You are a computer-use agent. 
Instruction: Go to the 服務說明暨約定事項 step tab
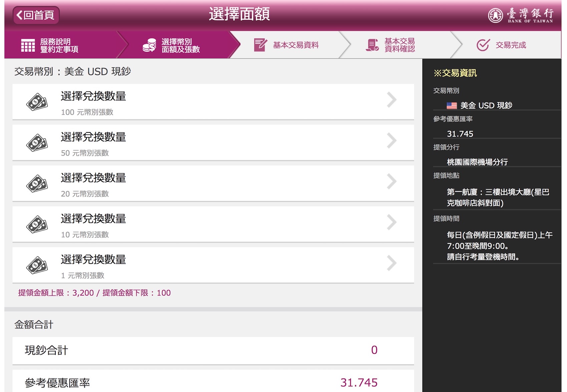[60, 45]
